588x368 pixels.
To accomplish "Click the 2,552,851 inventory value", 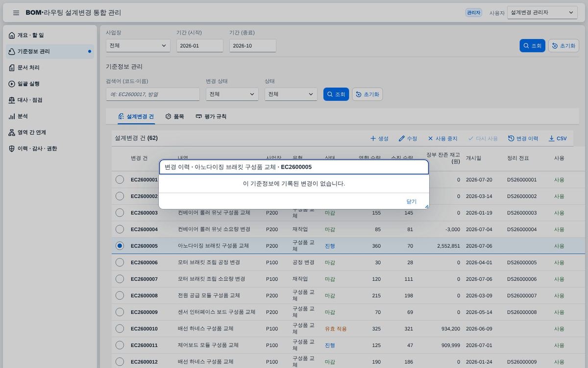I will pos(448,246).
